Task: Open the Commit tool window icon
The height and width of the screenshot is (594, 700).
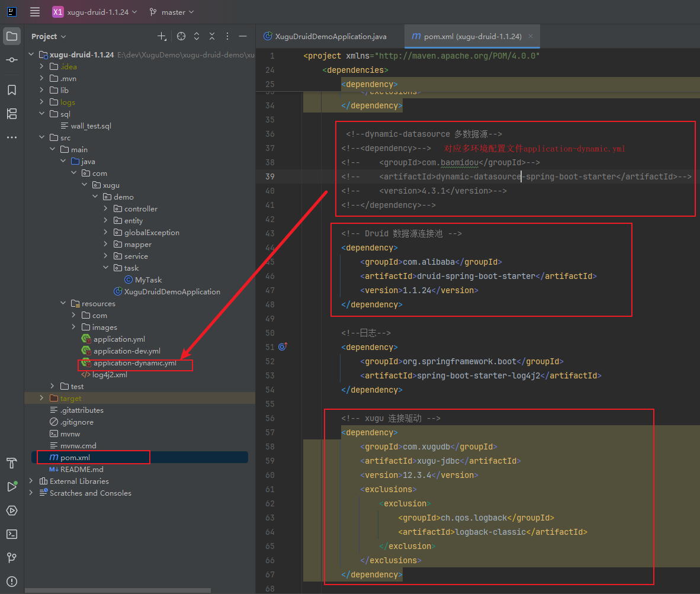Action: pyautogui.click(x=12, y=60)
